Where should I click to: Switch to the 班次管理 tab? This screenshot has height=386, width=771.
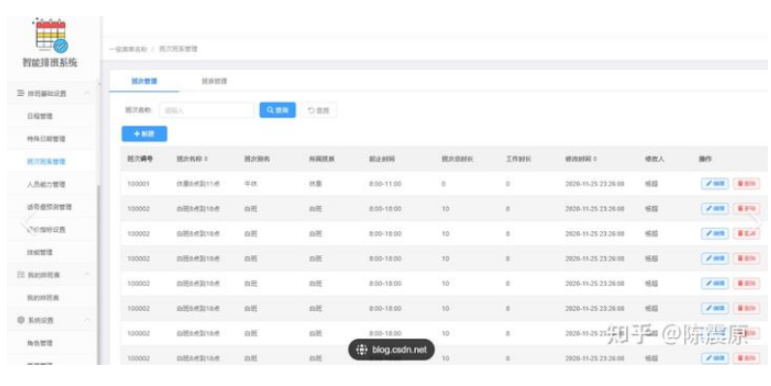144,81
